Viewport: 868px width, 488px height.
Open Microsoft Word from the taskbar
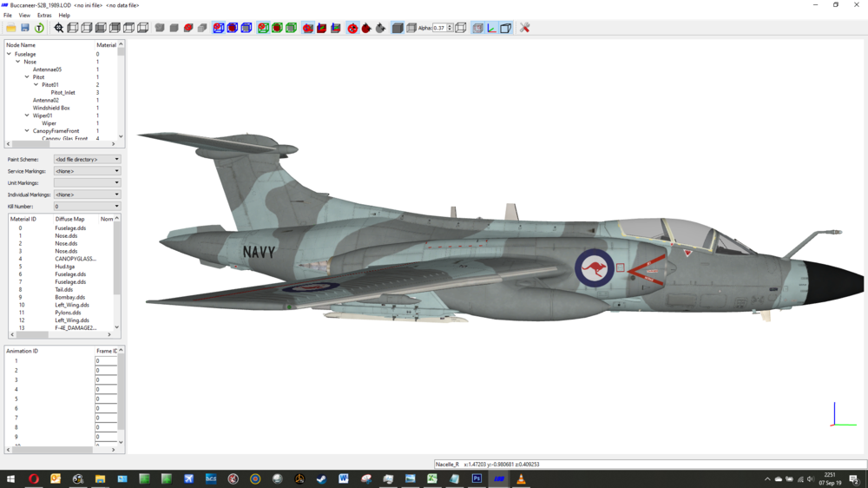coord(344,479)
